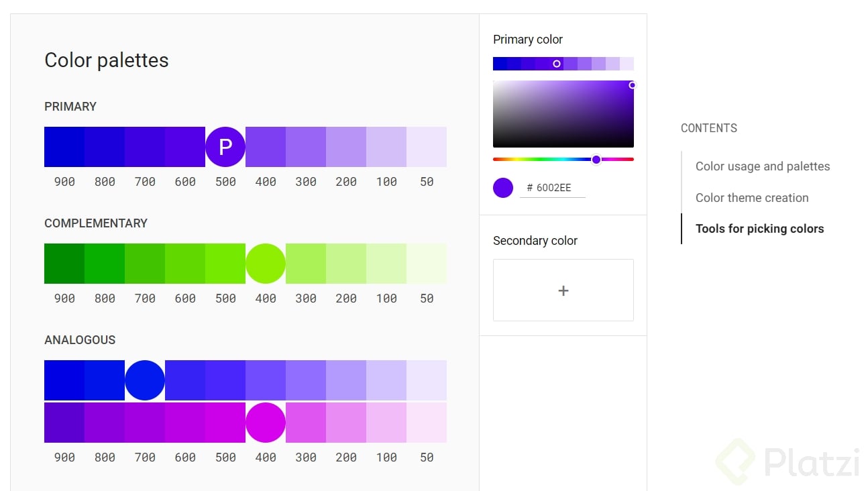Click the hex color input showing 6002EE

(x=554, y=188)
